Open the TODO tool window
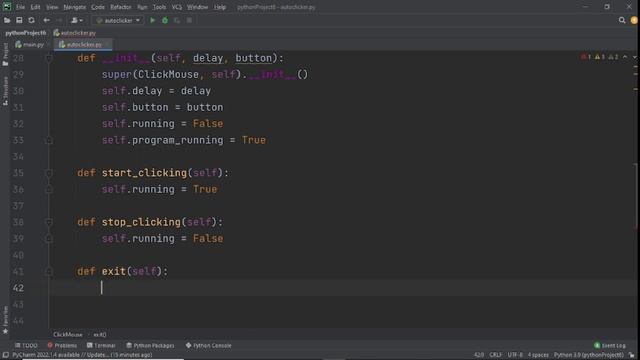The image size is (640, 360). coord(26,345)
